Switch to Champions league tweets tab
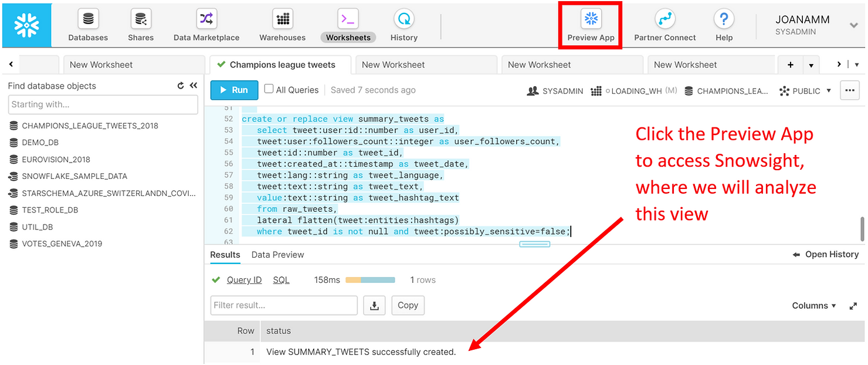The height and width of the screenshot is (365, 868). point(280,65)
